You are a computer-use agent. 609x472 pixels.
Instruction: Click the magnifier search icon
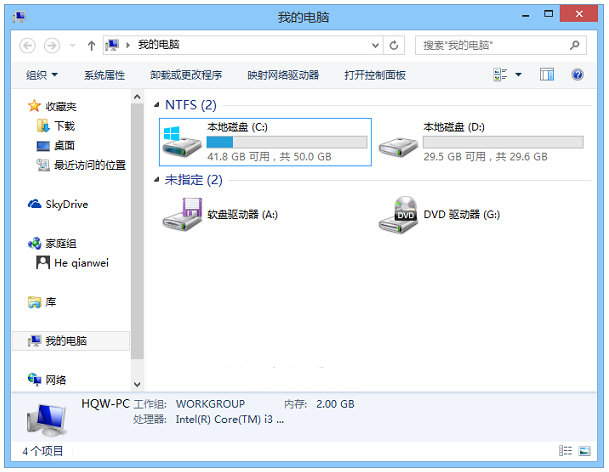coord(574,45)
